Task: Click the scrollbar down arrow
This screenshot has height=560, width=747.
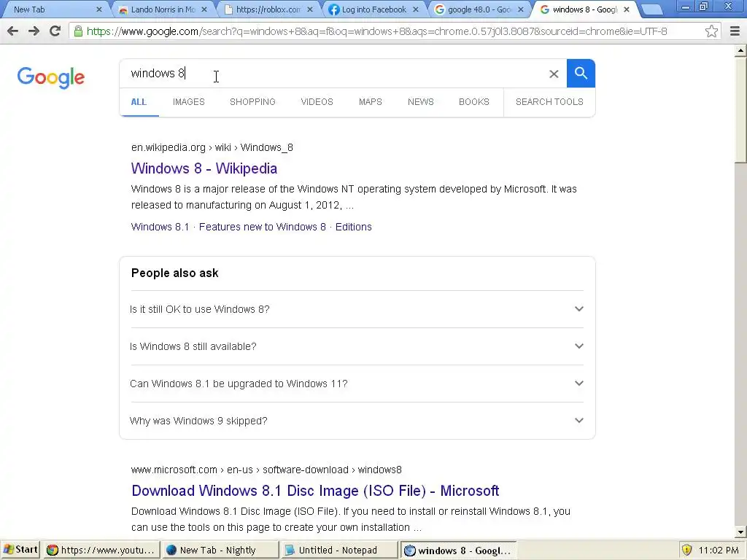Action: (x=741, y=532)
